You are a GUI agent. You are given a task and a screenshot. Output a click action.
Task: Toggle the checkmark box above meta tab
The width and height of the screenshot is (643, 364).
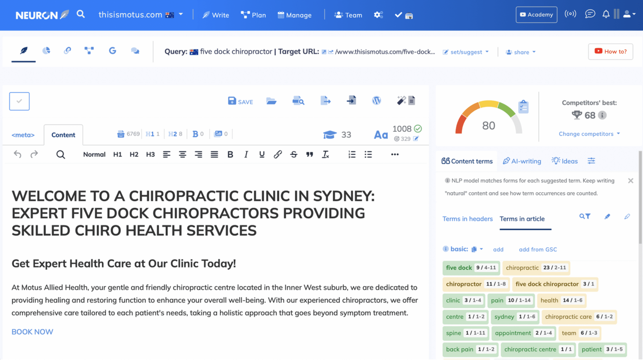(19, 101)
